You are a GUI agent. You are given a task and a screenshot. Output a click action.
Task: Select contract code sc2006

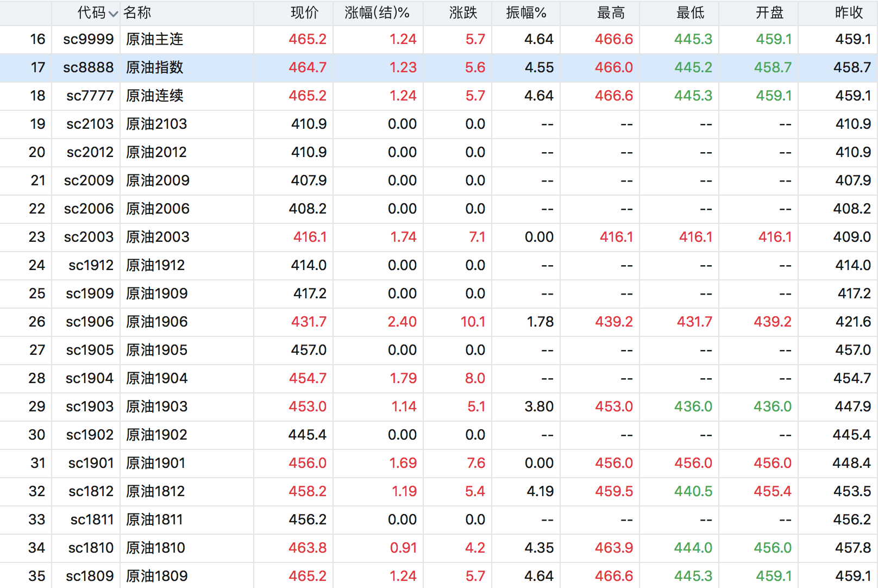(89, 209)
